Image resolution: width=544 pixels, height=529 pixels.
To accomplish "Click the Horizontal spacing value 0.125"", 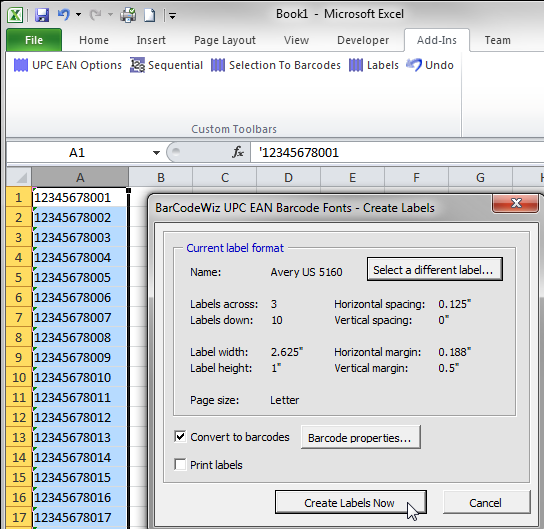I will pyautogui.click(x=454, y=304).
